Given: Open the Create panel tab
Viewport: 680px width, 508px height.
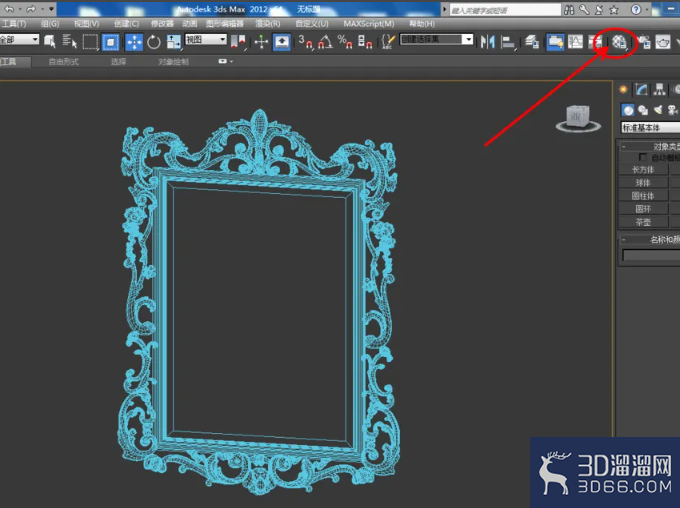Looking at the screenshot, I should (x=623, y=90).
